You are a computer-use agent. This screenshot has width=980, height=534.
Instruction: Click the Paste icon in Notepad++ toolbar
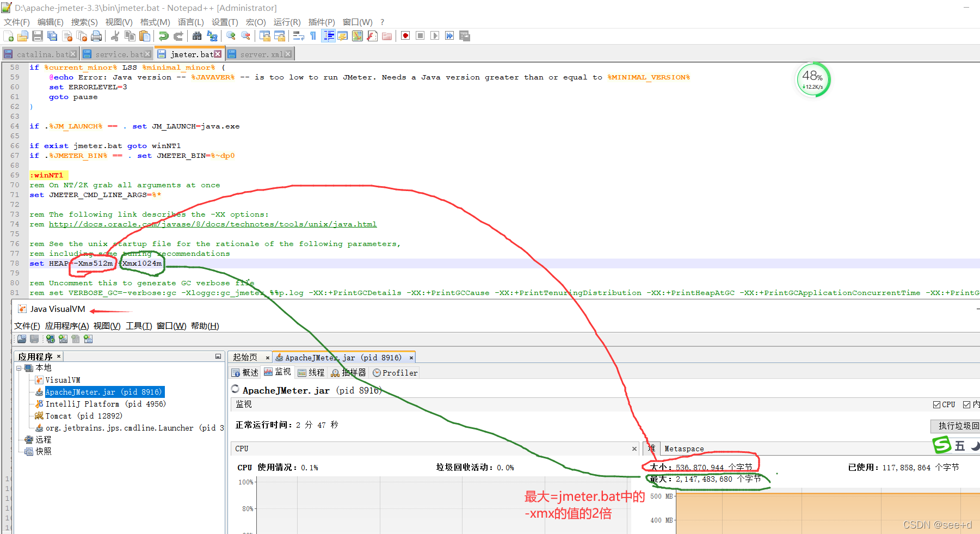[144, 35]
